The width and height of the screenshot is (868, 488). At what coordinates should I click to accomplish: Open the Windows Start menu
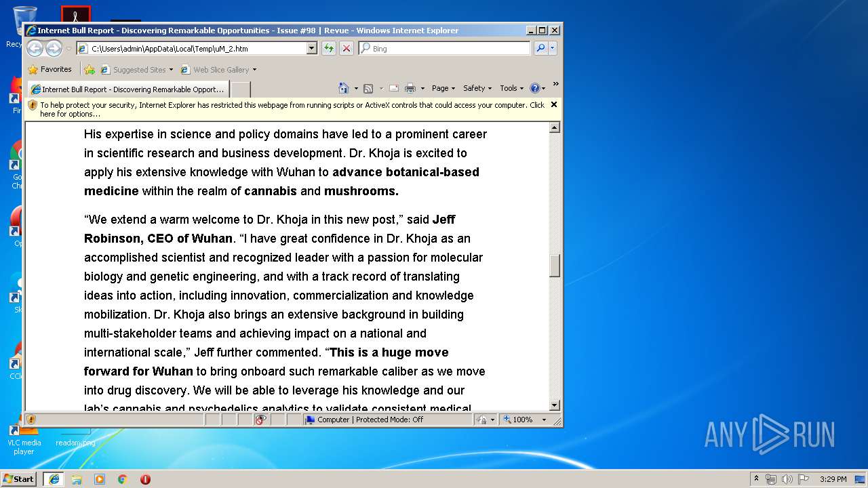pos(19,479)
